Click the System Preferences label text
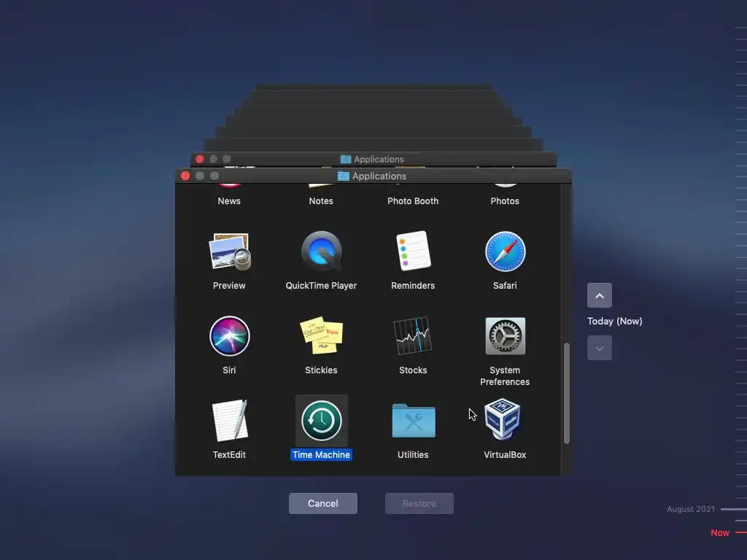 pos(505,376)
